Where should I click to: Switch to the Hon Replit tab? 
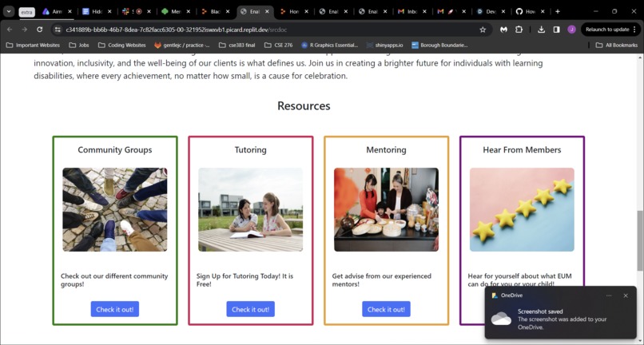point(294,11)
